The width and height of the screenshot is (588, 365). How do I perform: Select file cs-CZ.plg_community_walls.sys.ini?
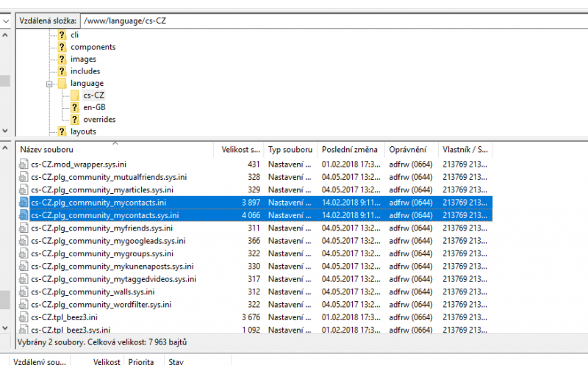tap(93, 292)
